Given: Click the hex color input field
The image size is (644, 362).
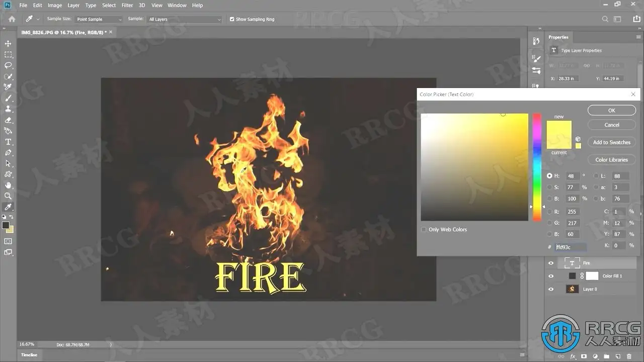Looking at the screenshot, I should 570,247.
